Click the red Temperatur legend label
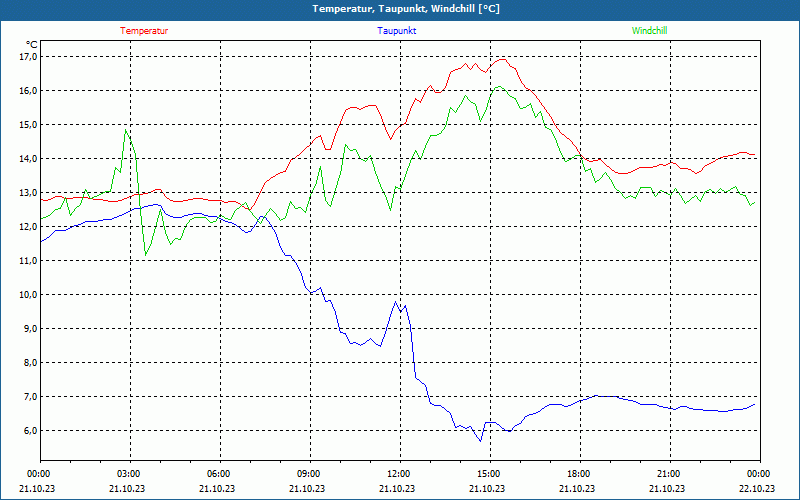Screen dimensions: 800x500 pos(144,31)
